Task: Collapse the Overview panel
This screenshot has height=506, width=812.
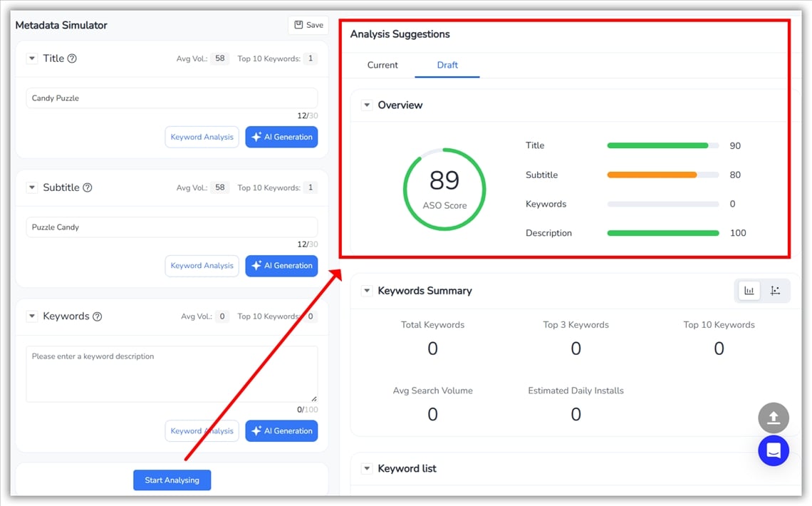Action: (x=367, y=105)
